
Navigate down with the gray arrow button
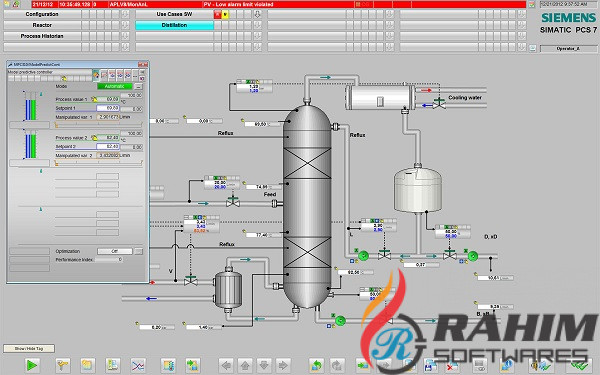point(264,365)
